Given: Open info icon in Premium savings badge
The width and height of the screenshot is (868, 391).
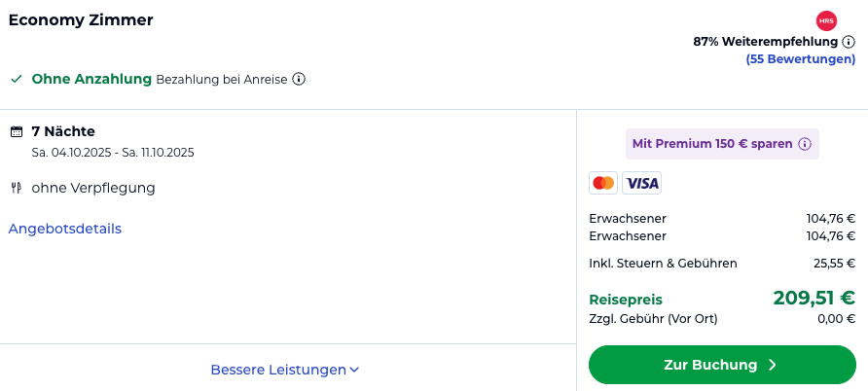Looking at the screenshot, I should (805, 144).
